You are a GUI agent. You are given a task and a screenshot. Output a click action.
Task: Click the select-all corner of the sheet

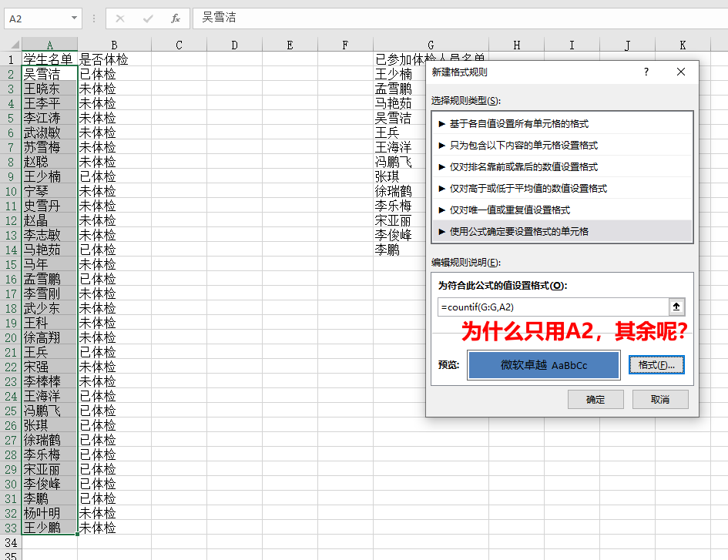click(11, 45)
